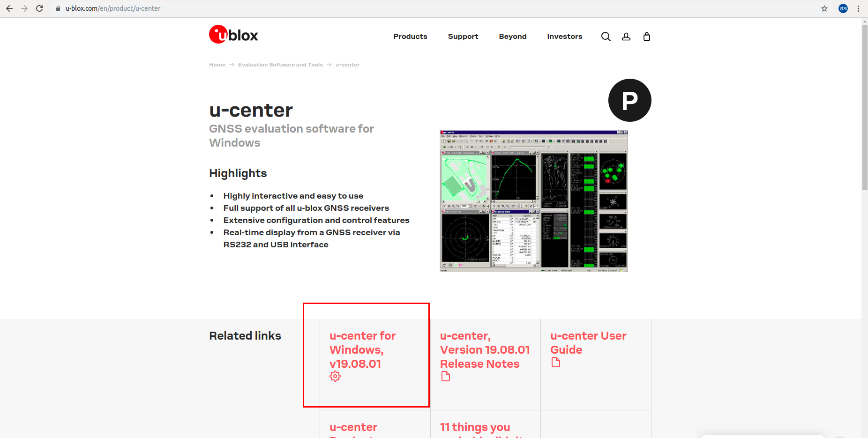Open the u-center software screenshot

pyautogui.click(x=534, y=201)
